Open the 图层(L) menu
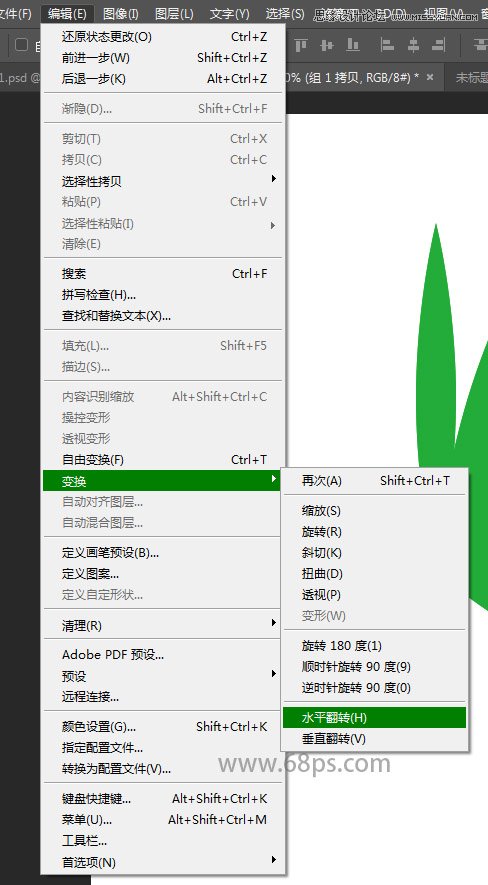The height and width of the screenshot is (885, 488). pyautogui.click(x=174, y=14)
